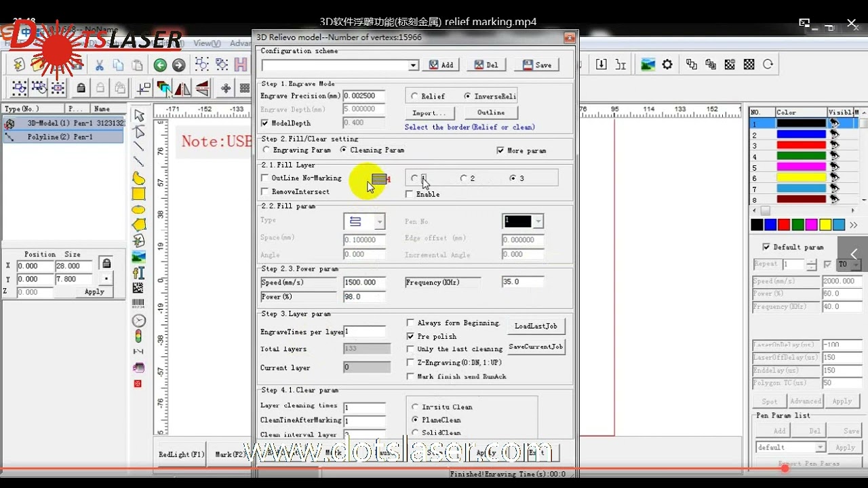This screenshot has height=488, width=868.
Task: Click the red square in the bottom palette
Action: [x=784, y=225]
